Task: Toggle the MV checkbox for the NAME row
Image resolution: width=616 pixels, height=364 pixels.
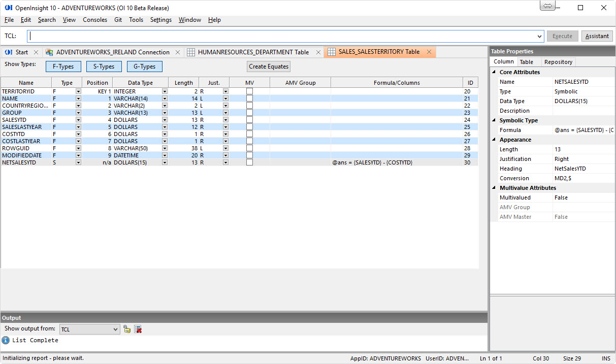Action: pyautogui.click(x=249, y=98)
